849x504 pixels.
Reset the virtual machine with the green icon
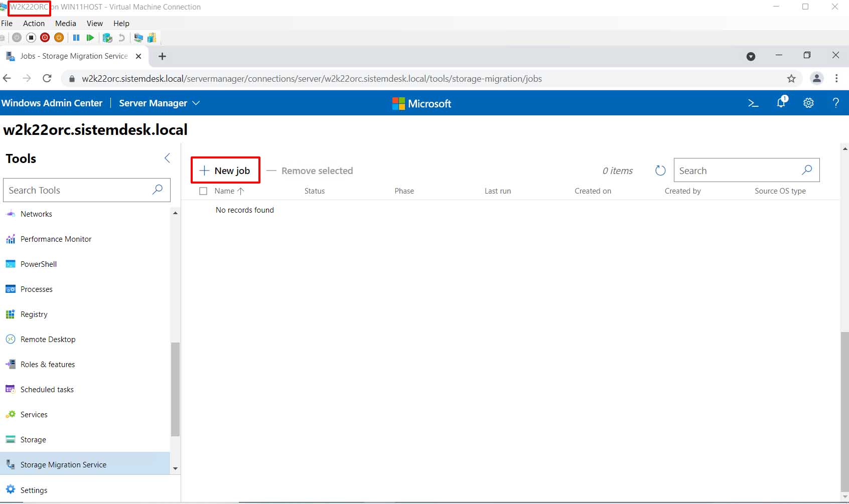pyautogui.click(x=90, y=38)
